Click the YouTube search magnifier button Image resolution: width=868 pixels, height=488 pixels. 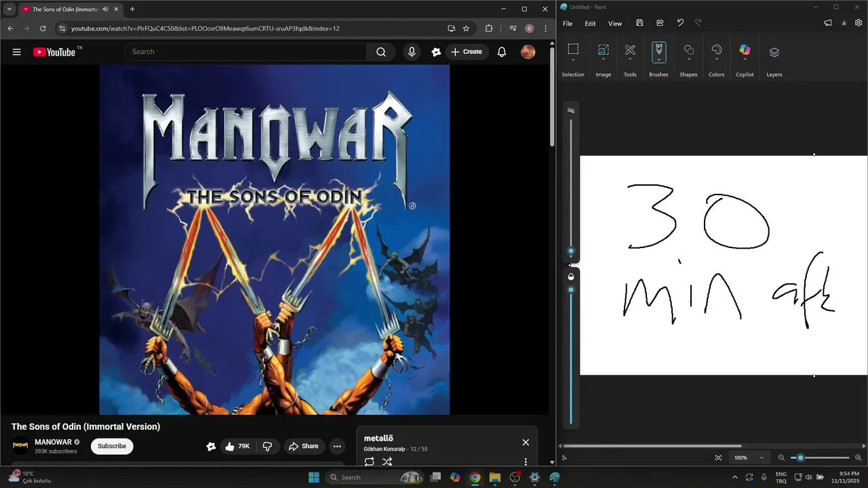[381, 52]
